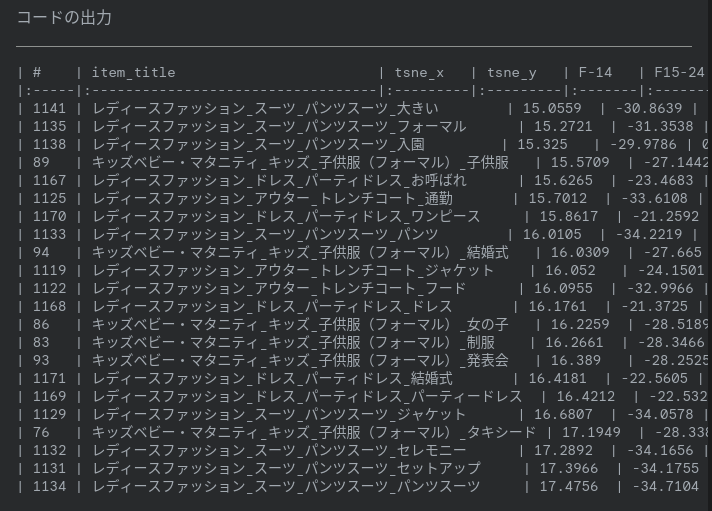The image size is (712, 511).
Task: Click the 子供服（フォーマル）_結婚式 item title
Action: click(x=300, y=252)
